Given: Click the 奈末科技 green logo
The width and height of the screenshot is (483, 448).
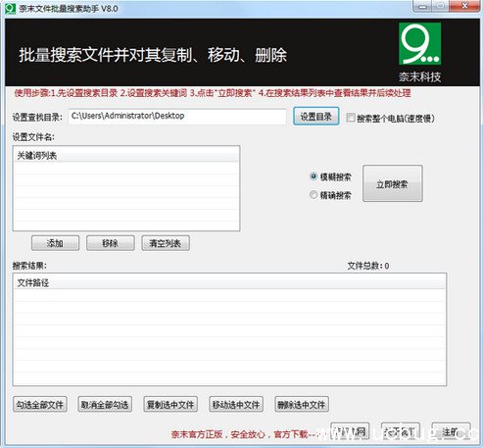Looking at the screenshot, I should [x=419, y=44].
